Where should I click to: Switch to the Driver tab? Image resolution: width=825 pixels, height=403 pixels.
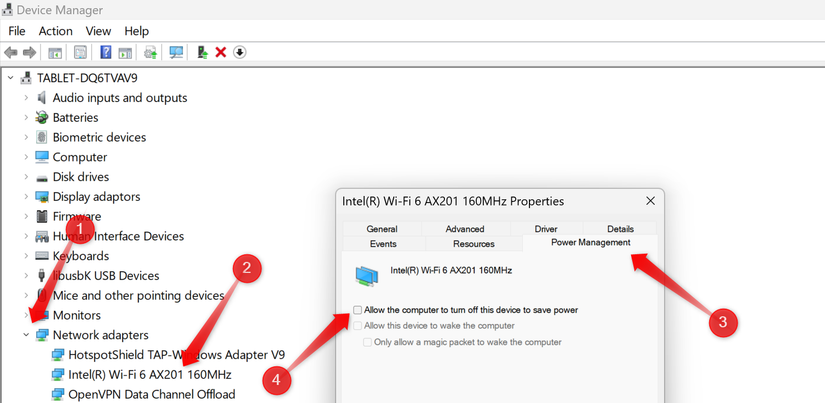[546, 229]
